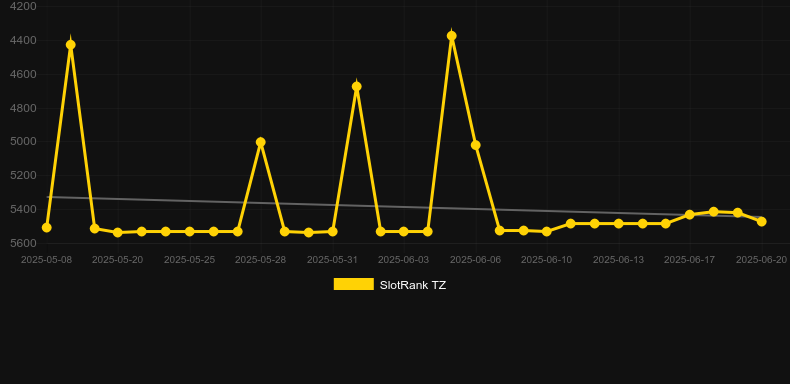The height and width of the screenshot is (384, 790).
Task: Select the last data point at 2025-06-20
Action: click(761, 221)
